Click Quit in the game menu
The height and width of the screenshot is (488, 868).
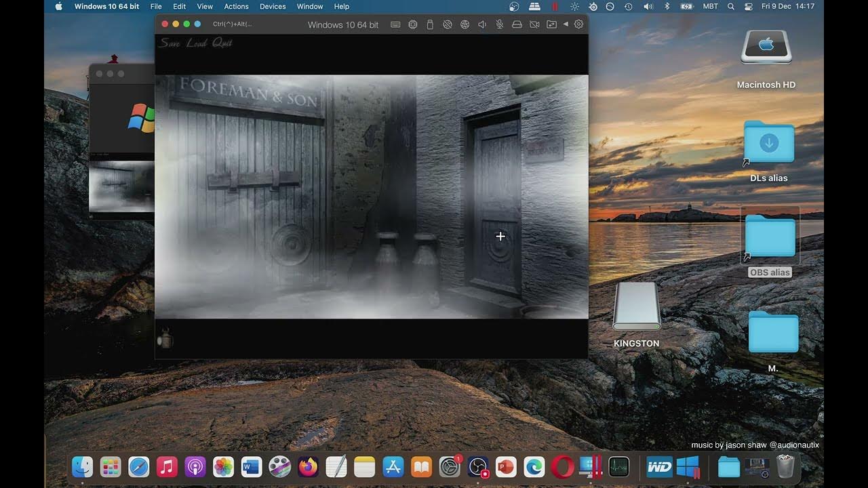pos(222,43)
